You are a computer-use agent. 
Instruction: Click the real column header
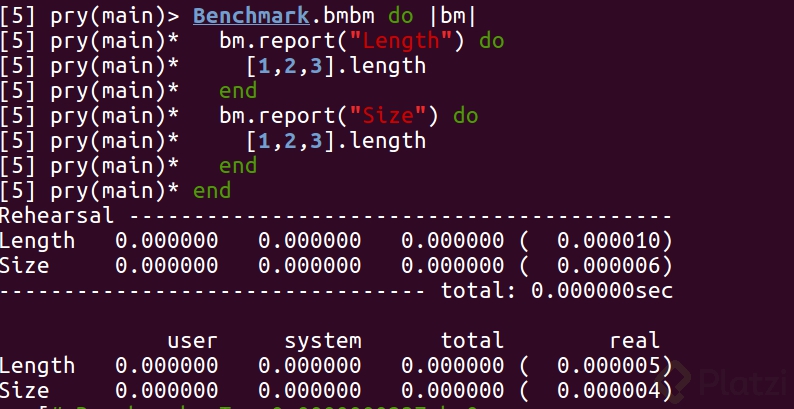(634, 340)
